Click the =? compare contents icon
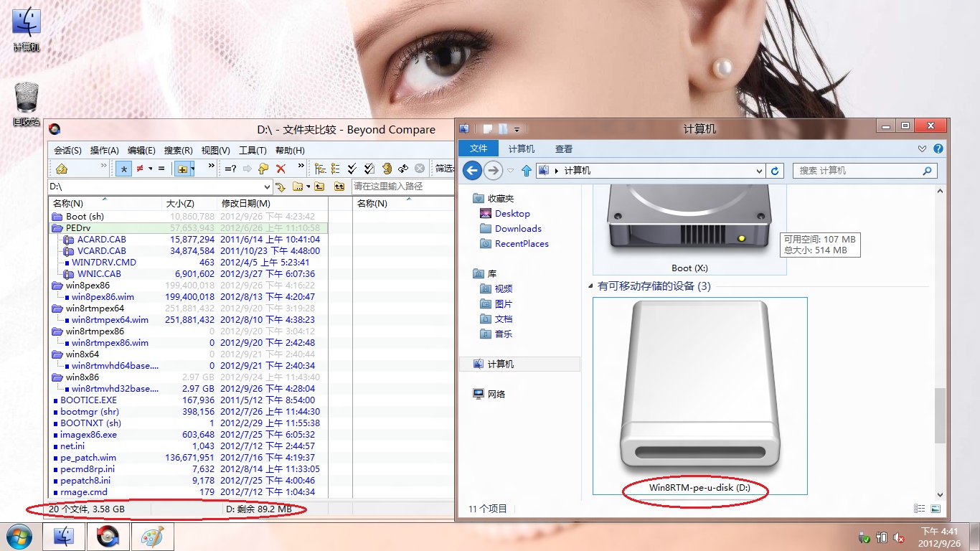The height and width of the screenshot is (551, 980). [230, 169]
